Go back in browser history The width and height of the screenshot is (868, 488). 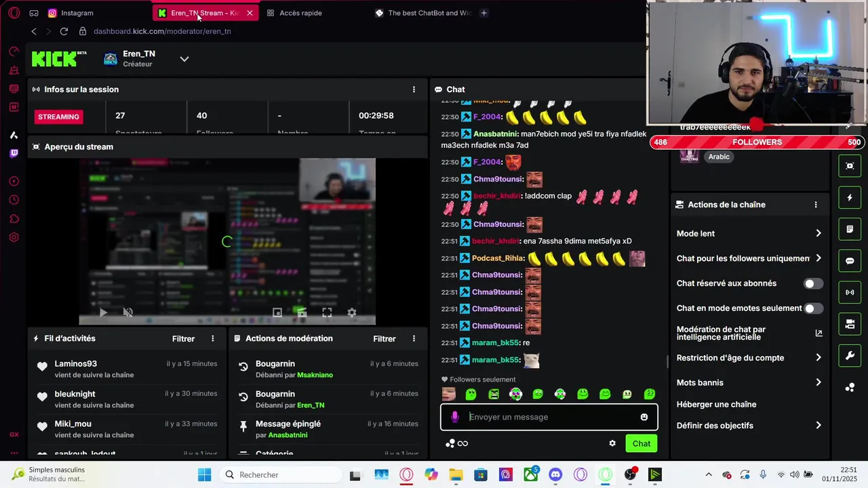pyautogui.click(x=34, y=31)
